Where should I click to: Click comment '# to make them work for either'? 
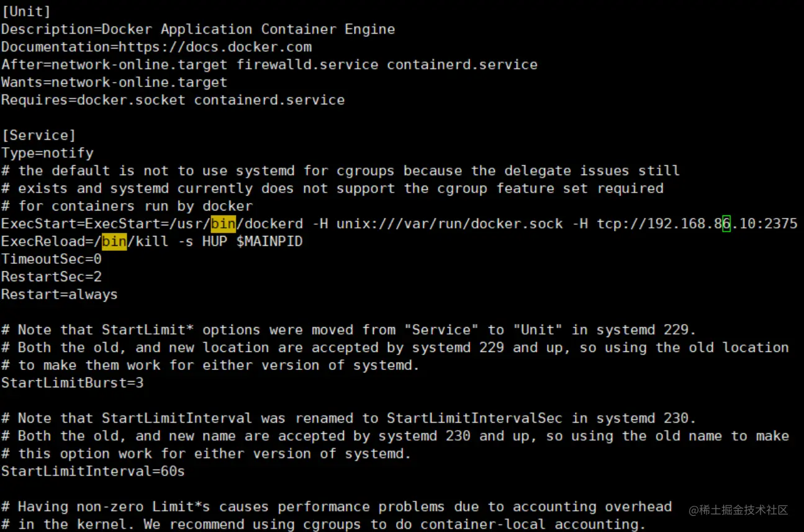pos(210,365)
